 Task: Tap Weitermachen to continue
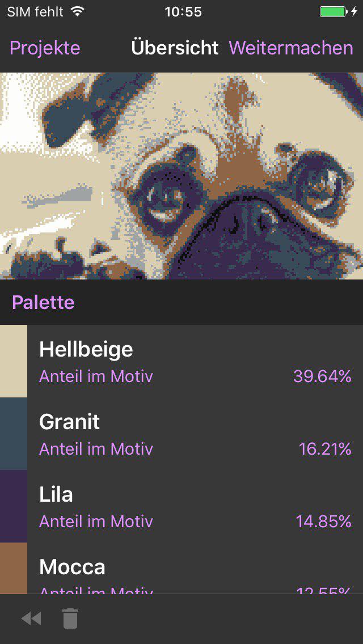[x=291, y=48]
